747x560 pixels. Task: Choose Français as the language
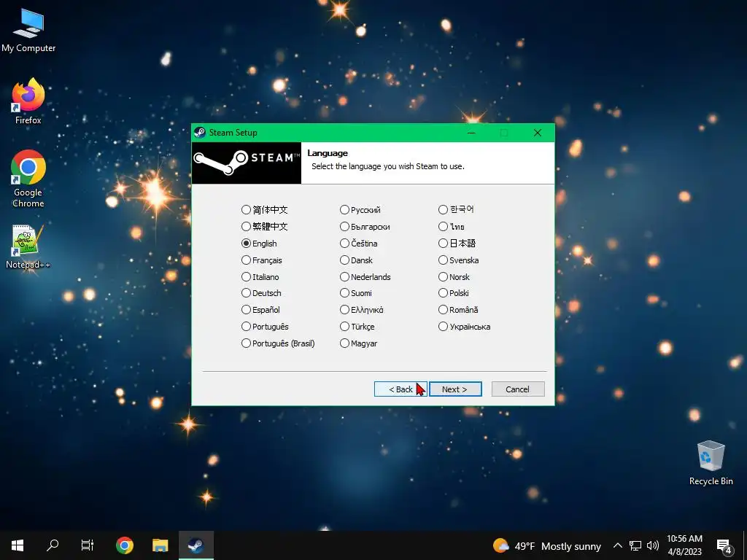coord(262,260)
